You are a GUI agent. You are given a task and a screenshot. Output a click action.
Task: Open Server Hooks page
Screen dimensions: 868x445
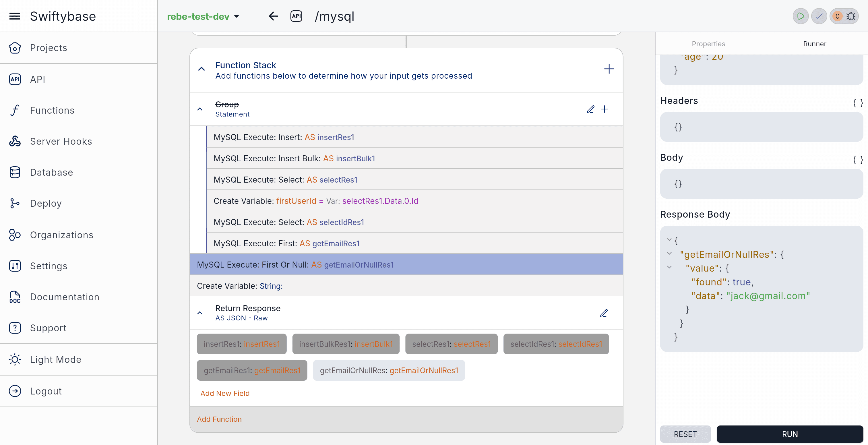click(78, 141)
